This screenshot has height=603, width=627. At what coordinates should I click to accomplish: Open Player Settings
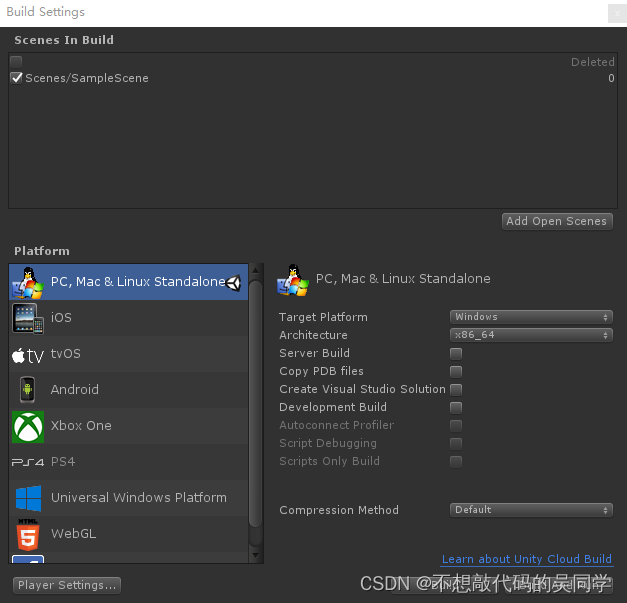coord(67,585)
